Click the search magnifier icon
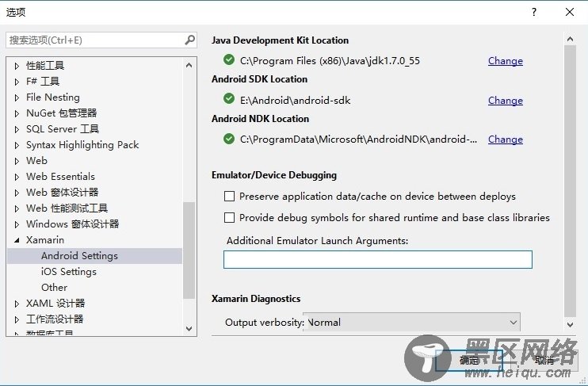Image resolution: width=588 pixels, height=386 pixels. coord(190,40)
